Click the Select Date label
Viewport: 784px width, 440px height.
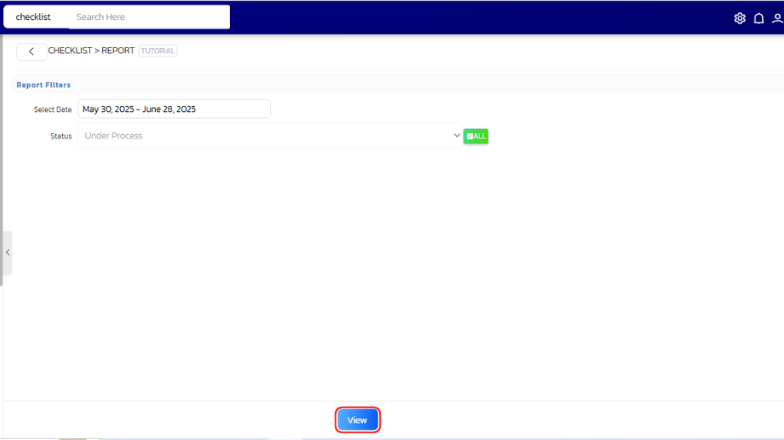[x=52, y=110]
